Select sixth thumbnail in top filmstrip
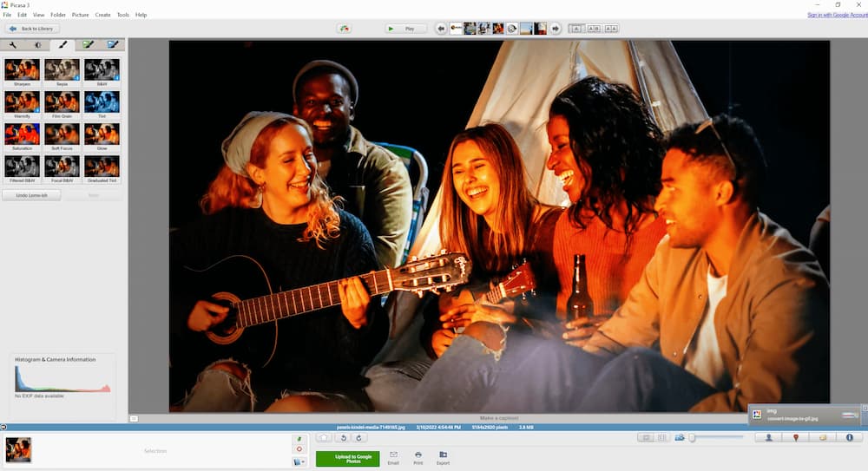The width and height of the screenshot is (868, 471). coord(526,29)
